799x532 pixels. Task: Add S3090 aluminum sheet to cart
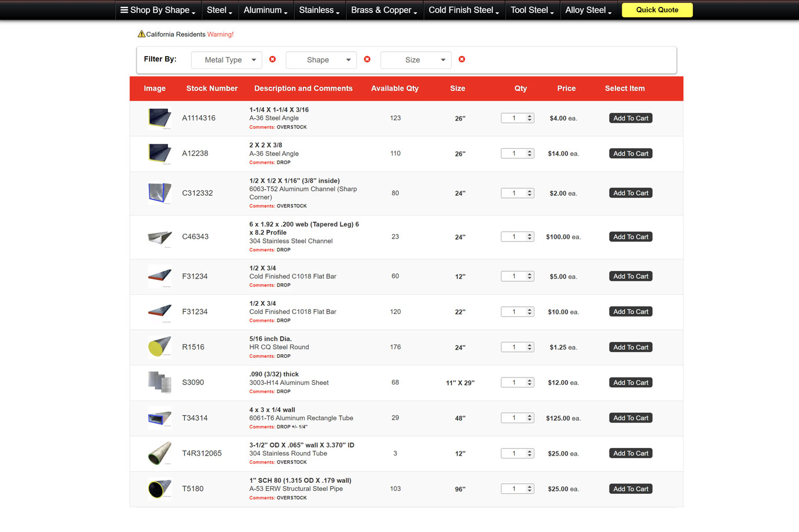click(x=631, y=383)
